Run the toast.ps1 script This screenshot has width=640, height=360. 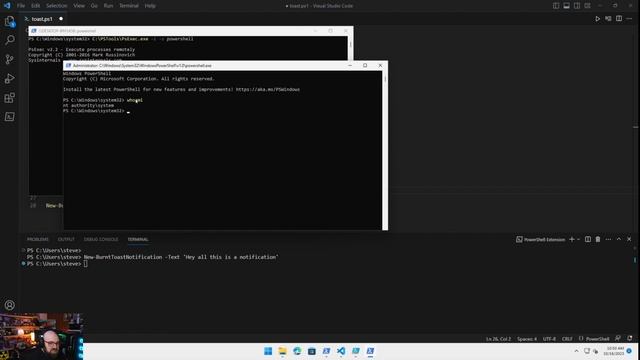pos(598,19)
